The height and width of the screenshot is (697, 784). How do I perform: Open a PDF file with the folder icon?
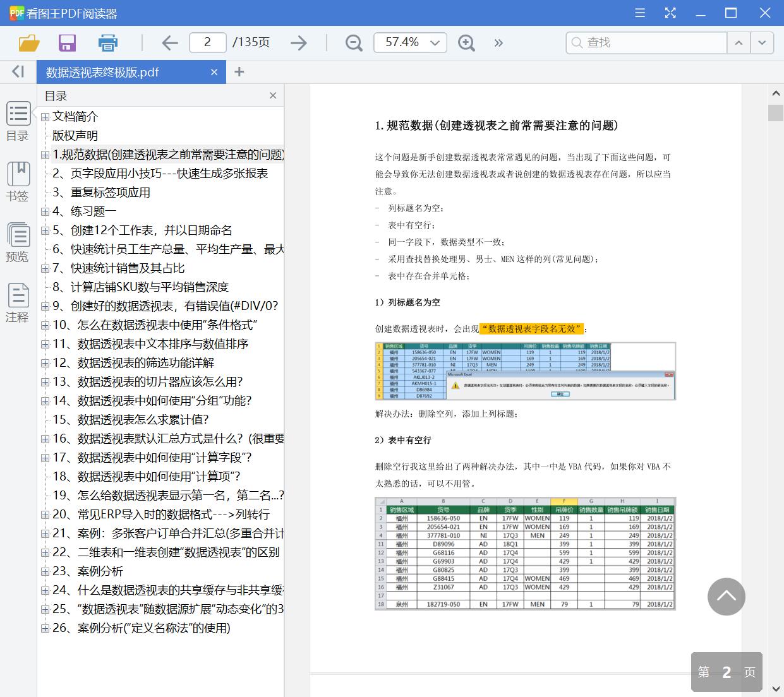29,42
